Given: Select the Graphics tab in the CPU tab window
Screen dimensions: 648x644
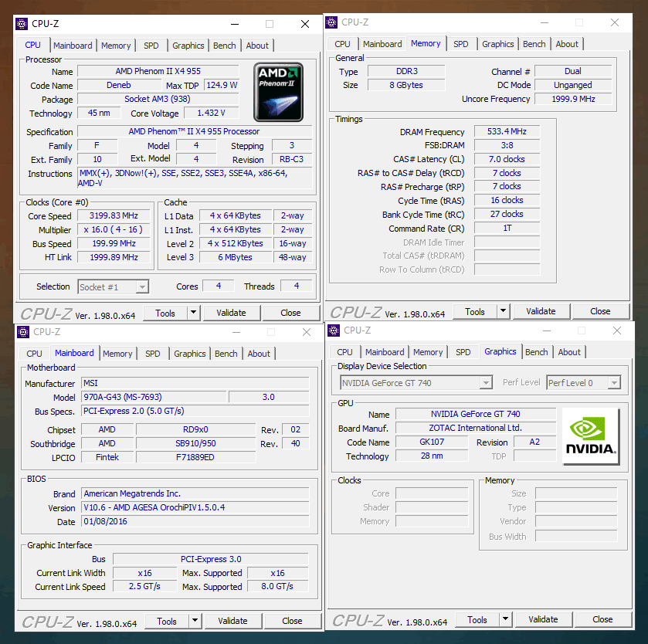Looking at the screenshot, I should 188,46.
